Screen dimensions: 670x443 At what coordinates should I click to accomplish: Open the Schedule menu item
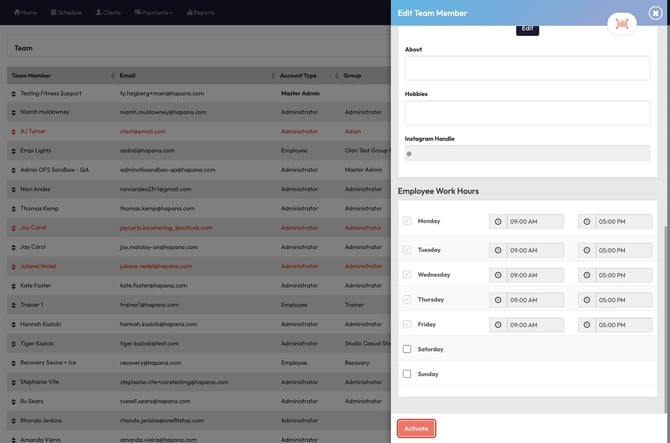[65, 13]
